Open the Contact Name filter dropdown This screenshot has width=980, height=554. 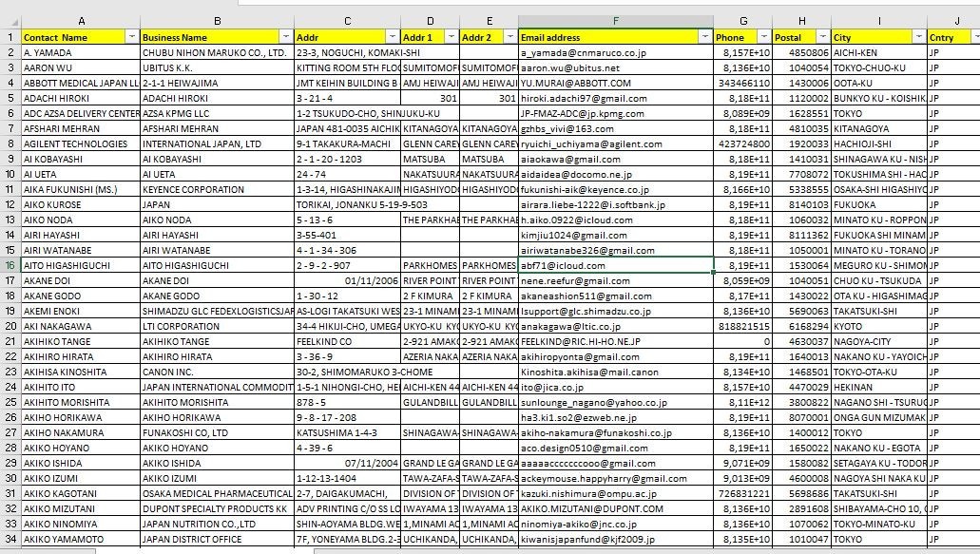132,37
